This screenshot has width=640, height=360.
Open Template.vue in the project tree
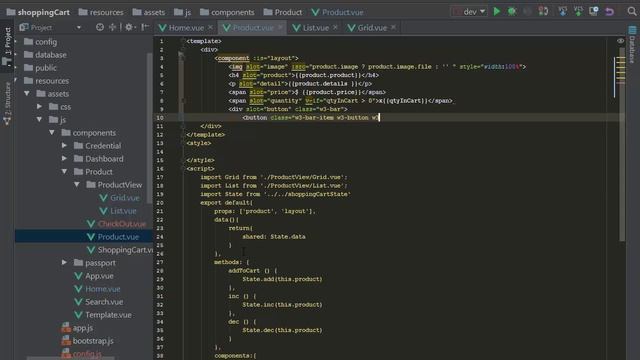[x=103, y=315]
